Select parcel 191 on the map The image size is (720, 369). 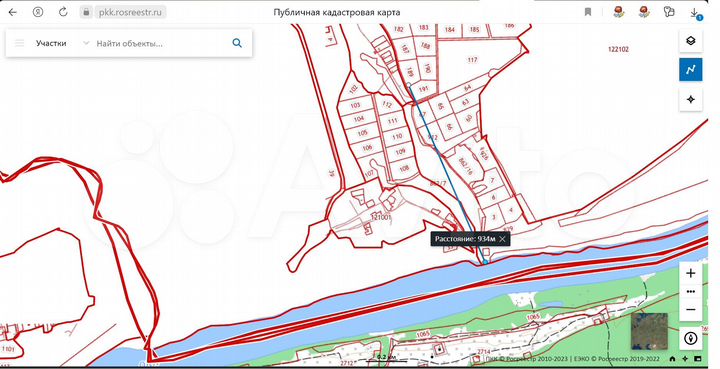tap(424, 89)
